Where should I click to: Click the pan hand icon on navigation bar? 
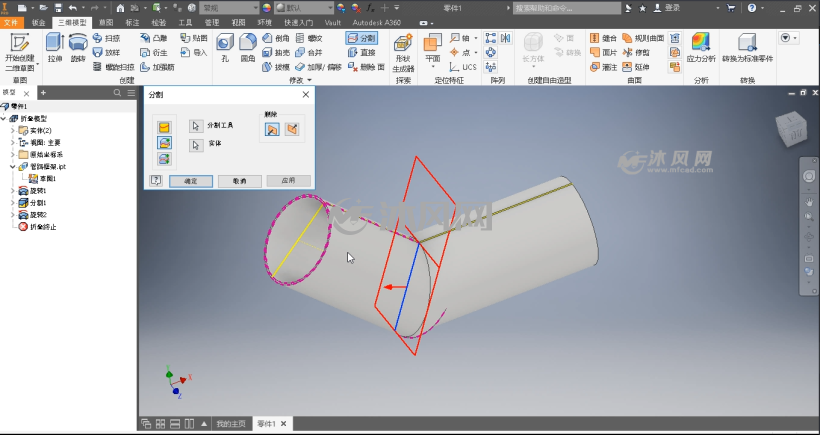(808, 201)
